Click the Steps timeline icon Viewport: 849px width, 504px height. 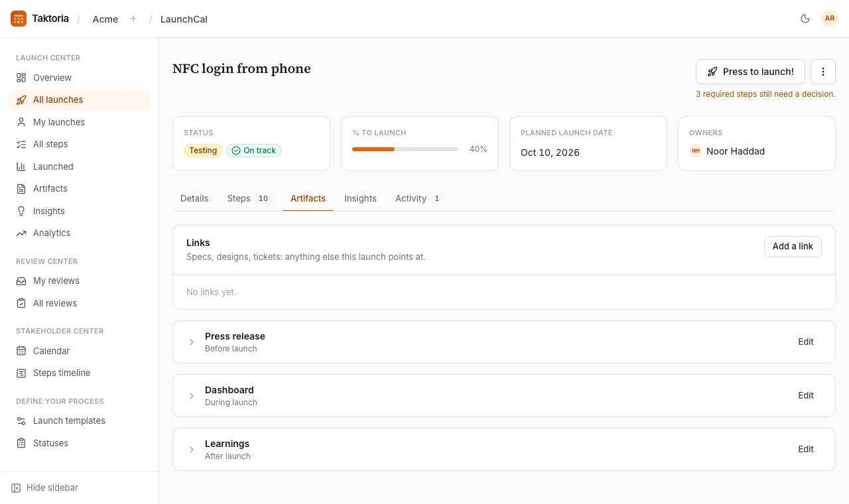pyautogui.click(x=21, y=373)
